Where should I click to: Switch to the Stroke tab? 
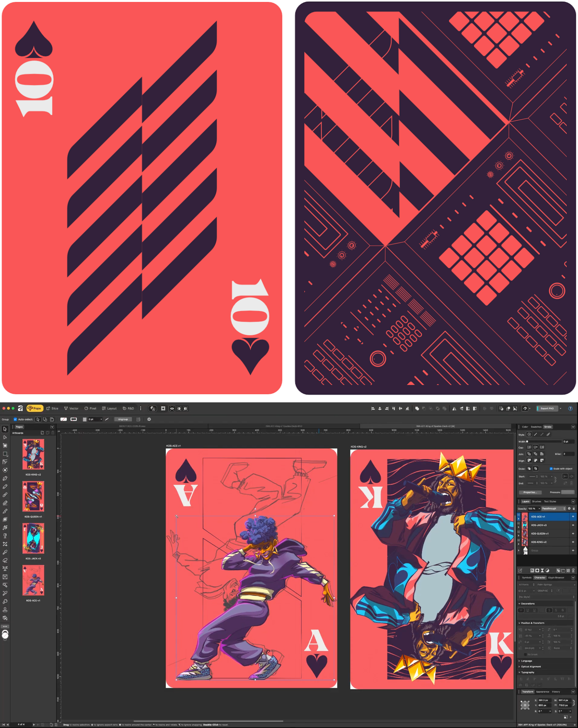(x=548, y=427)
